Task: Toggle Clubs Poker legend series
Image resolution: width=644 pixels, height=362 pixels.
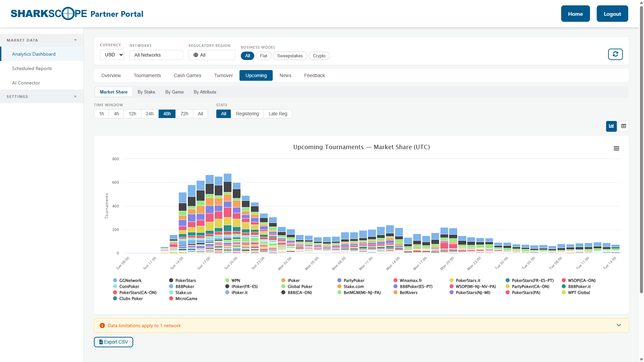Action: coord(128,299)
